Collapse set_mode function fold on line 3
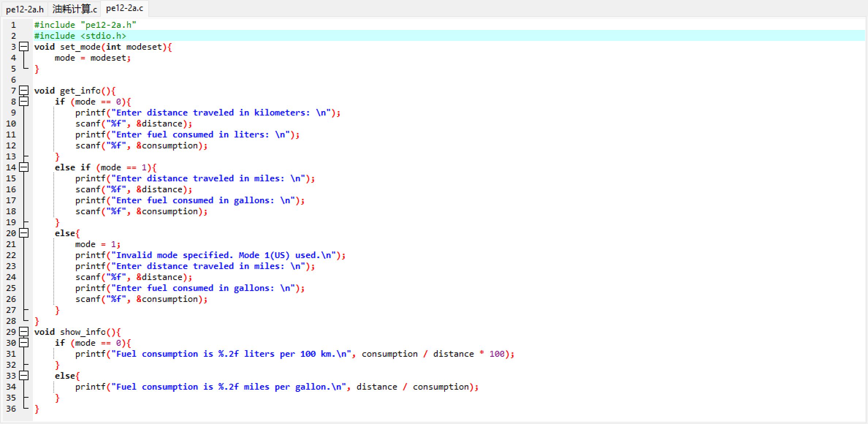The image size is (868, 424). [24, 46]
